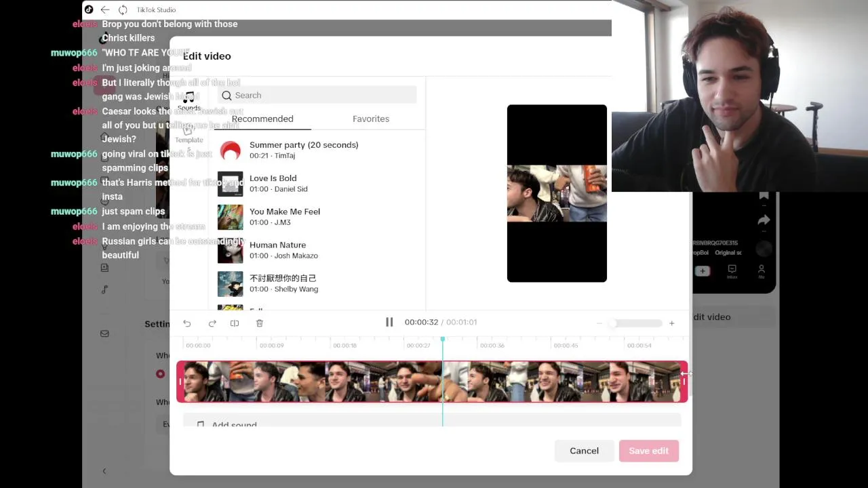Click the plus button in phone preview
The width and height of the screenshot is (868, 488).
(x=703, y=271)
